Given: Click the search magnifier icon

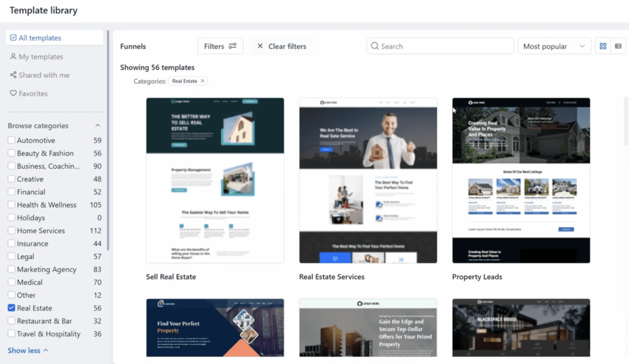Looking at the screenshot, I should pyautogui.click(x=375, y=45).
